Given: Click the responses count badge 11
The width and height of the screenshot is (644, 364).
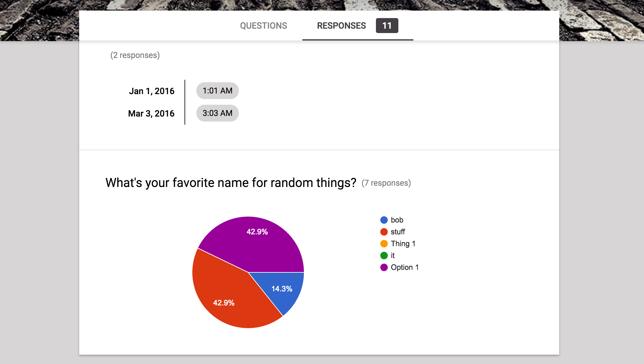Looking at the screenshot, I should [x=387, y=25].
